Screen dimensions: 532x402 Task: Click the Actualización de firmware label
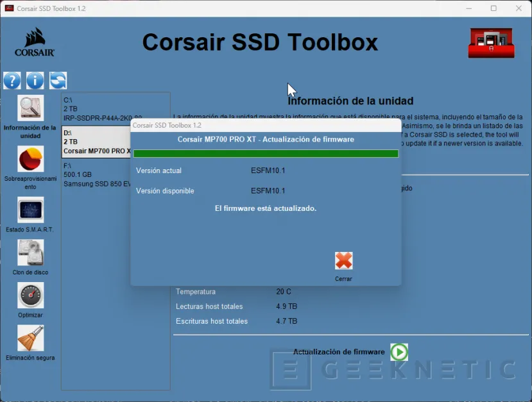[339, 352]
